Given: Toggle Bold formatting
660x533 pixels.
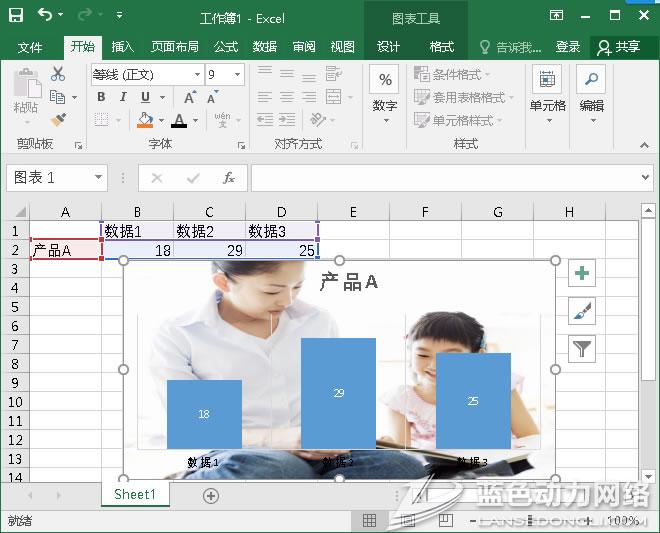Looking at the screenshot, I should pos(102,97).
